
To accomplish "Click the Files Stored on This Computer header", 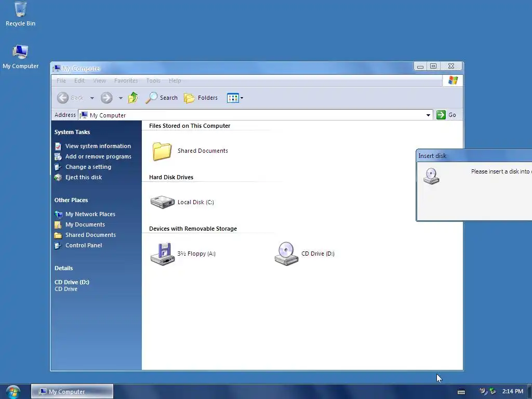I will pos(190,126).
